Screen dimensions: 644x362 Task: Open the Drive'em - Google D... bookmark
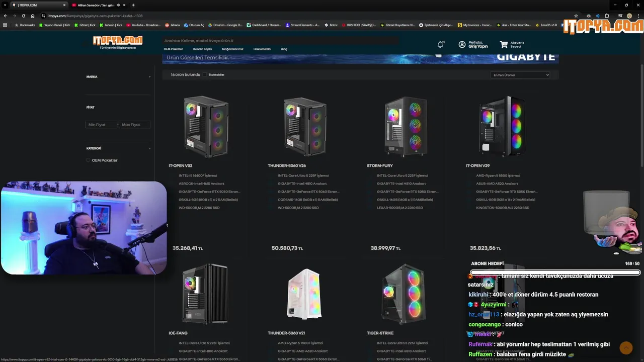pos(225,25)
